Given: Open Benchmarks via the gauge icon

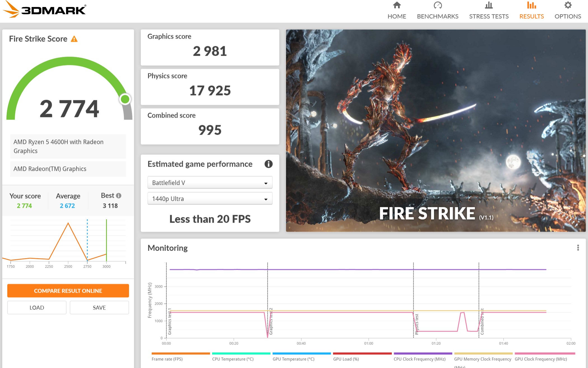Looking at the screenshot, I should pyautogui.click(x=437, y=5).
